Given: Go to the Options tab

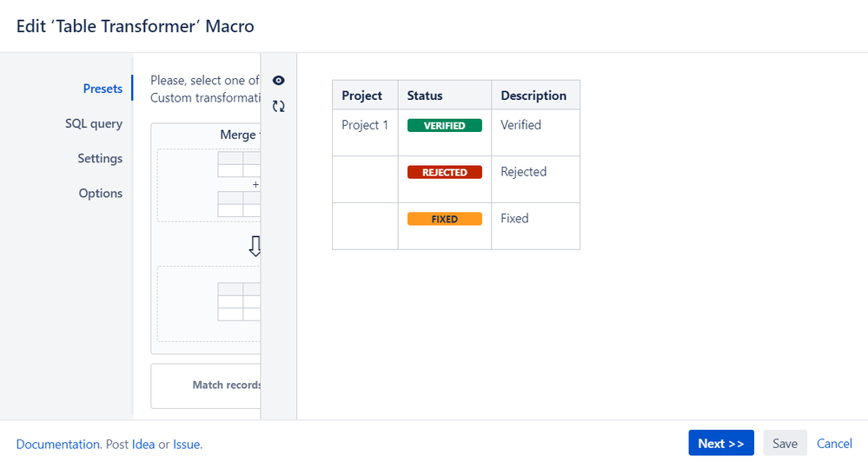Looking at the screenshot, I should pos(101,193).
